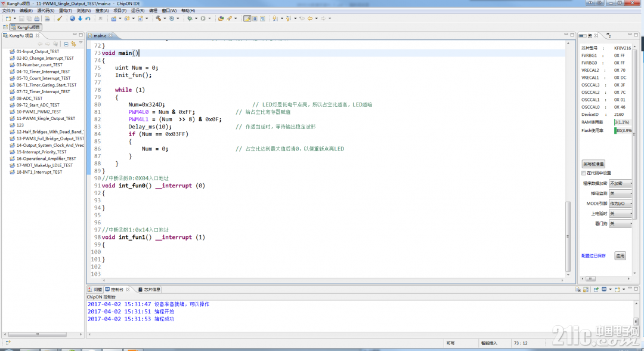Click the hammer build icon

(x=158, y=19)
